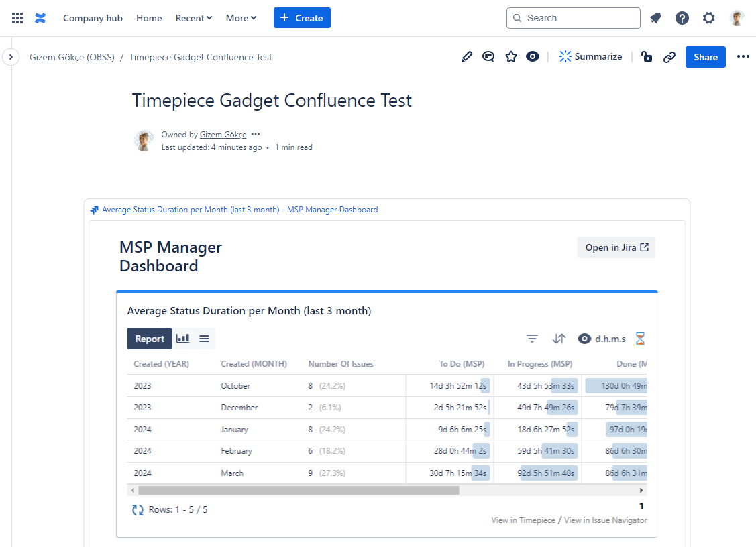
Task: Star this page as favorite
Action: (511, 56)
